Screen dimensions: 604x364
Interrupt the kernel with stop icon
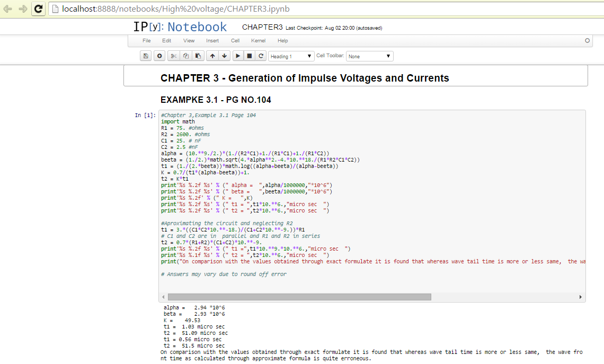pos(249,56)
